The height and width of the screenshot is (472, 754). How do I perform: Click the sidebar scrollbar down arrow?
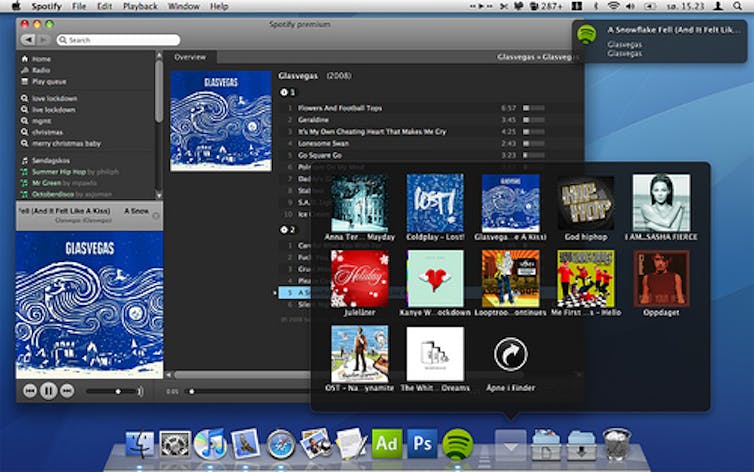[x=159, y=195]
